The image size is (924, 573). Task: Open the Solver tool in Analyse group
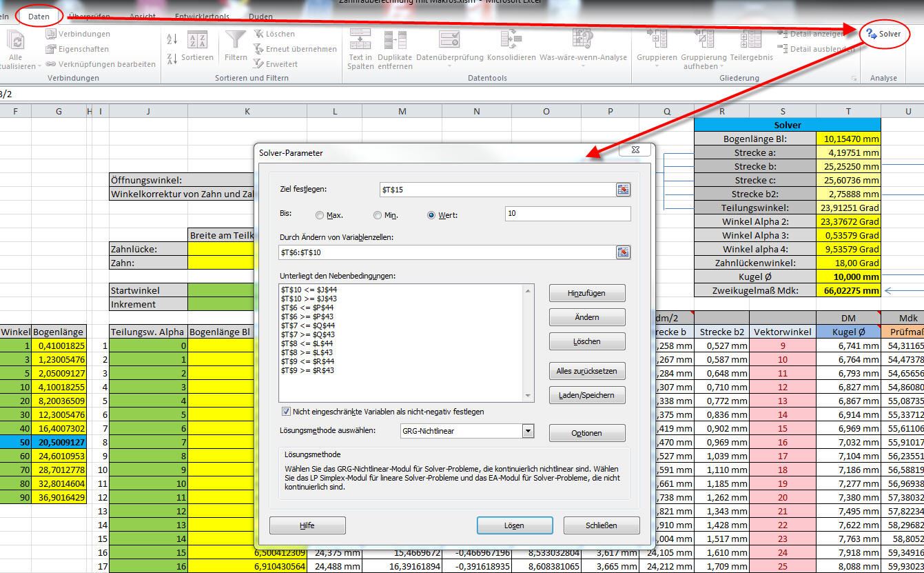pyautogui.click(x=884, y=34)
